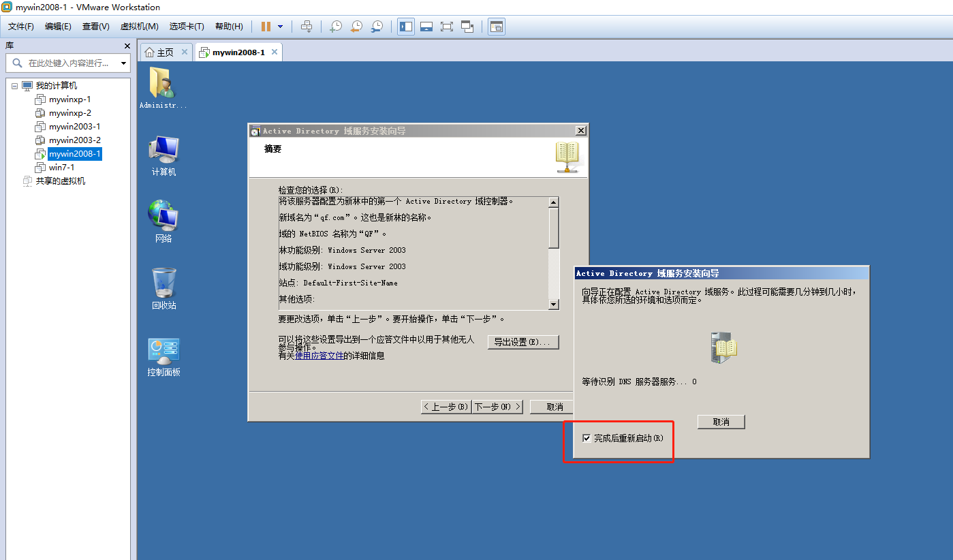Click the 计算机 desktop icon

click(163, 156)
